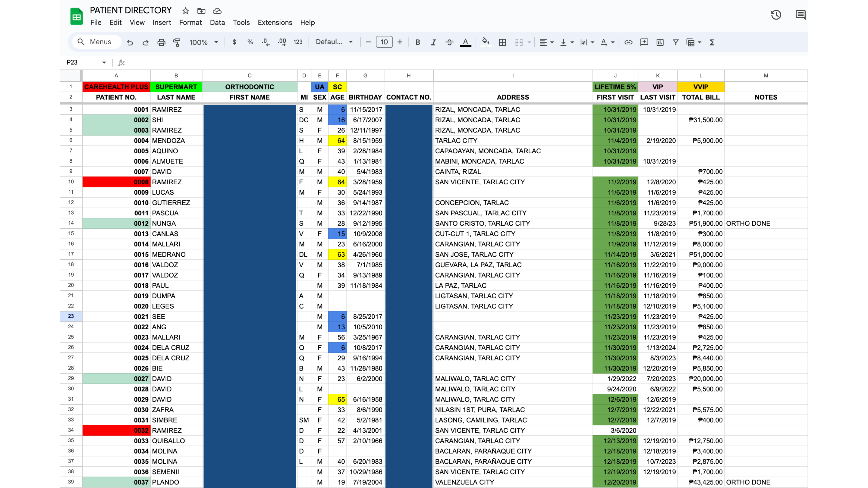Open the Name Box dropdown arrow
Screen dimensions: 868x488
coord(104,62)
